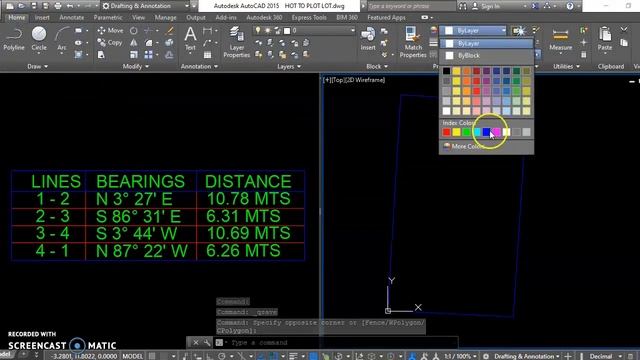Pick the red index color swatch
The width and height of the screenshot is (640, 360).
coord(447,132)
